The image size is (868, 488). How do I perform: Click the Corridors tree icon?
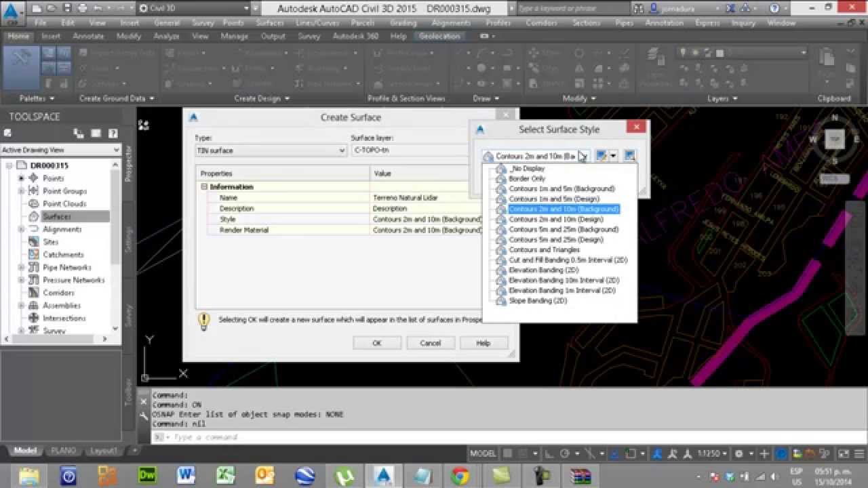tap(33, 293)
